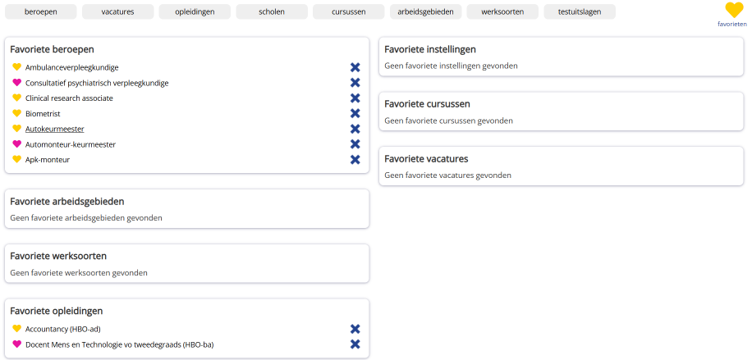The height and width of the screenshot is (360, 752).
Task: Open the Apk-monteur profession link
Action: click(x=47, y=160)
